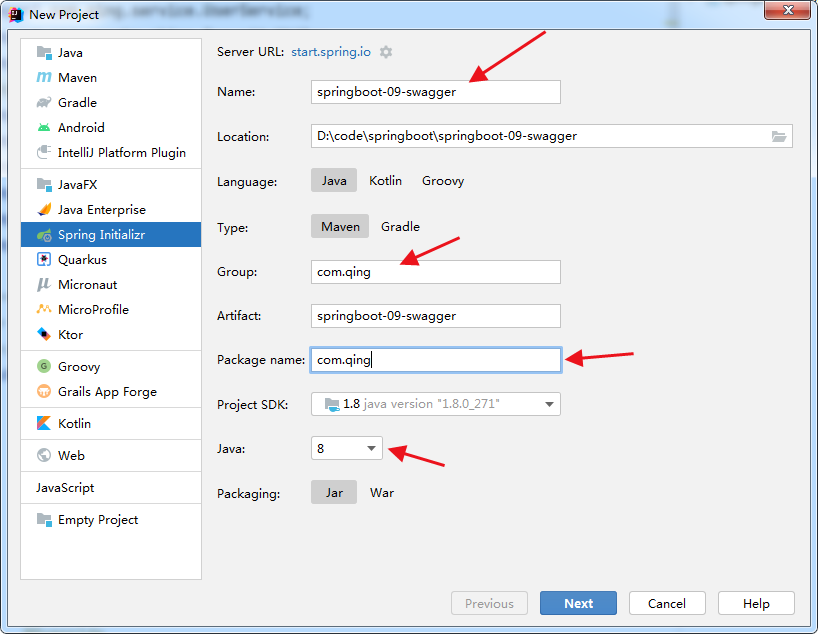Click the MicroProfile icon

[x=44, y=309]
